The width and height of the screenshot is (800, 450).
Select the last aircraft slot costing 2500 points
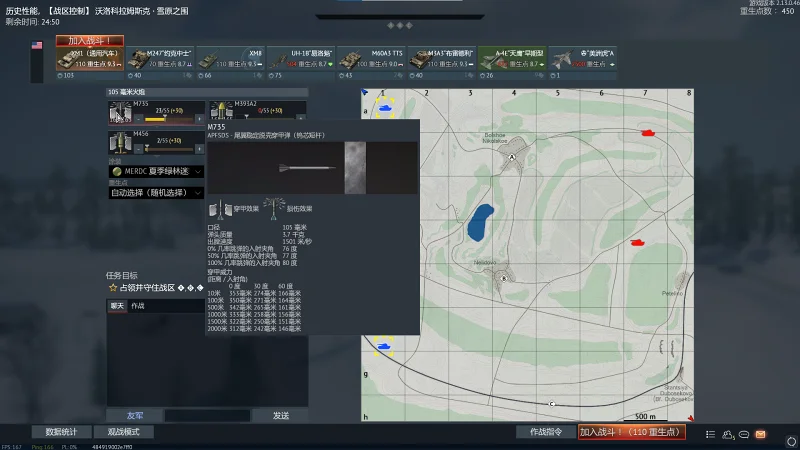pos(582,59)
